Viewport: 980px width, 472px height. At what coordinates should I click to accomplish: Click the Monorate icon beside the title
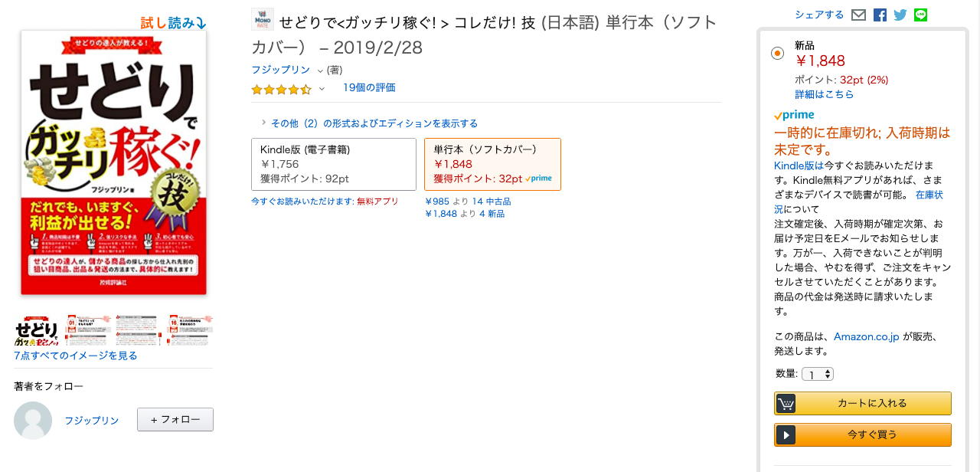[263, 19]
